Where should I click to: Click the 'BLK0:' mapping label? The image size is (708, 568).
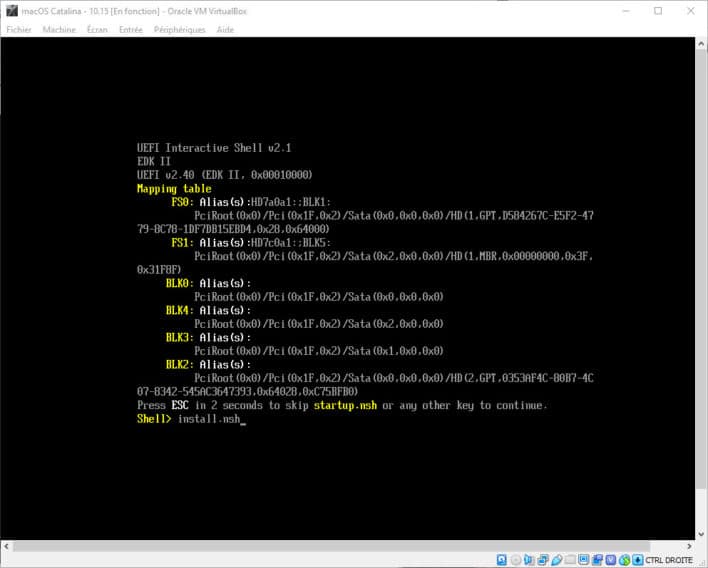pyautogui.click(x=180, y=284)
